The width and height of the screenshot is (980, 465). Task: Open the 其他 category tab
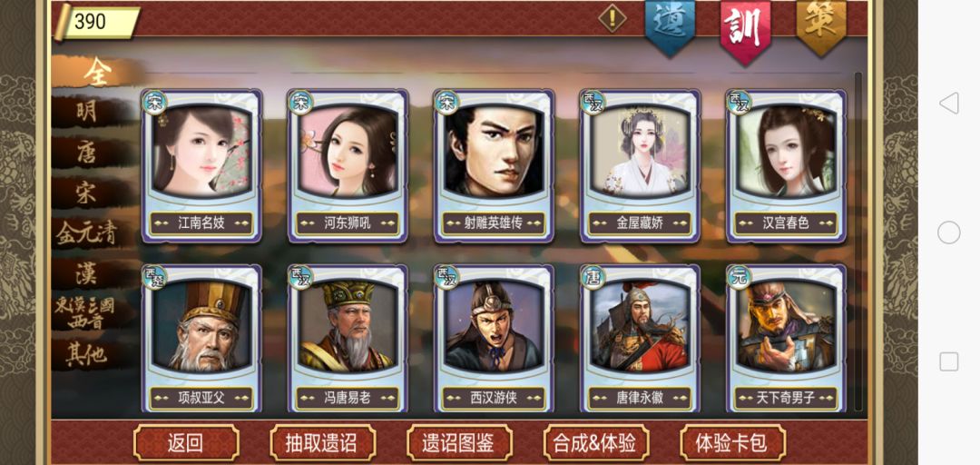tap(87, 355)
